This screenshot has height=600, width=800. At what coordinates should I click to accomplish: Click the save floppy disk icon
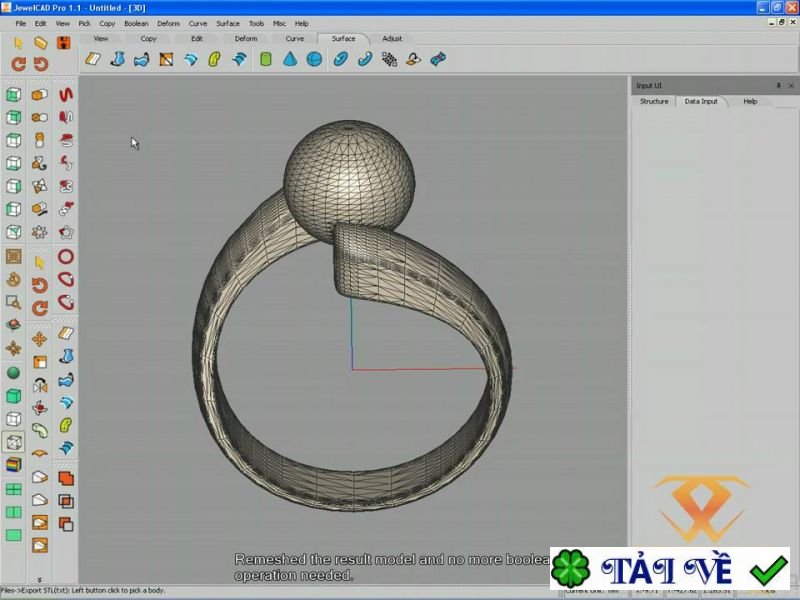tap(64, 43)
